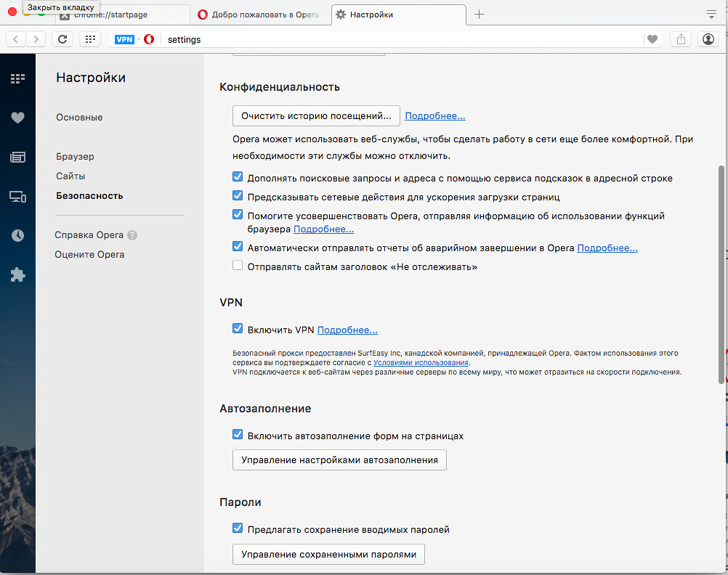Image resolution: width=728 pixels, height=575 pixels.
Task: Open the tab menu icon at top right
Action: (x=711, y=15)
